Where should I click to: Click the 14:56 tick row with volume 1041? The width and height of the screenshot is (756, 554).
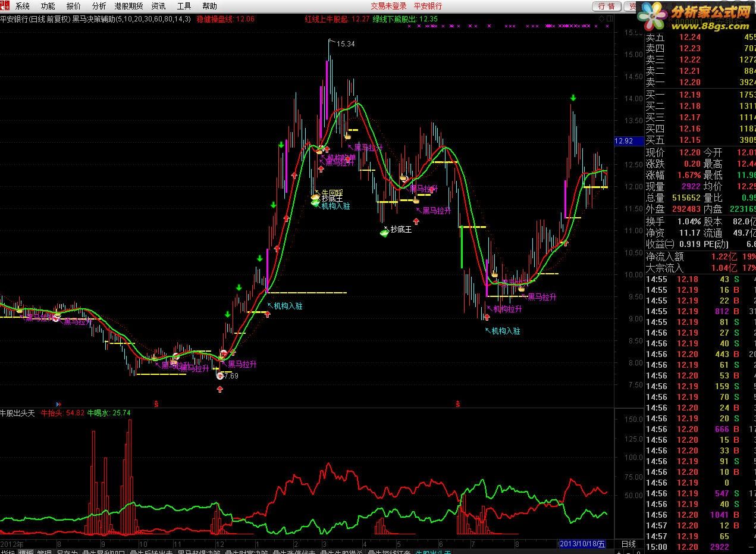[x=701, y=515]
